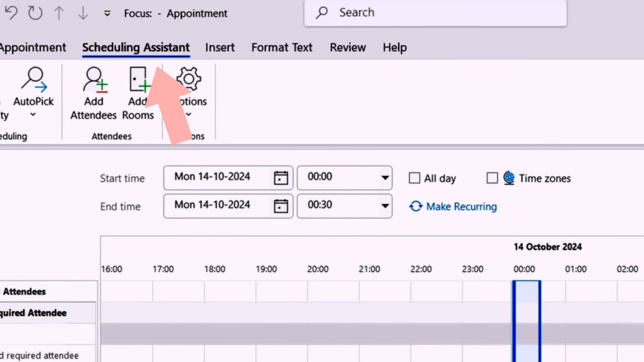The image size is (644, 362).
Task: Go to Previous Item up arrow
Action: [59, 13]
